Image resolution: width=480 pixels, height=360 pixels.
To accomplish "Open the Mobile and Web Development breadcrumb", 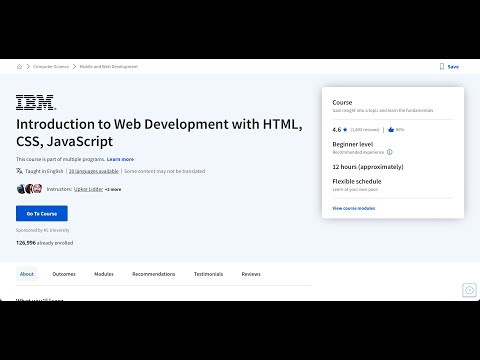I will [x=109, y=67].
